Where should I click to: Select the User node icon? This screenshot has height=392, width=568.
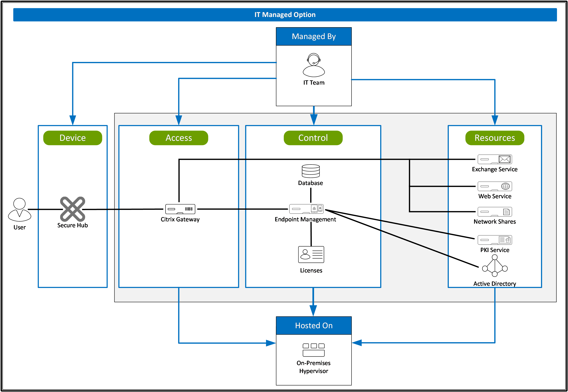(x=19, y=211)
